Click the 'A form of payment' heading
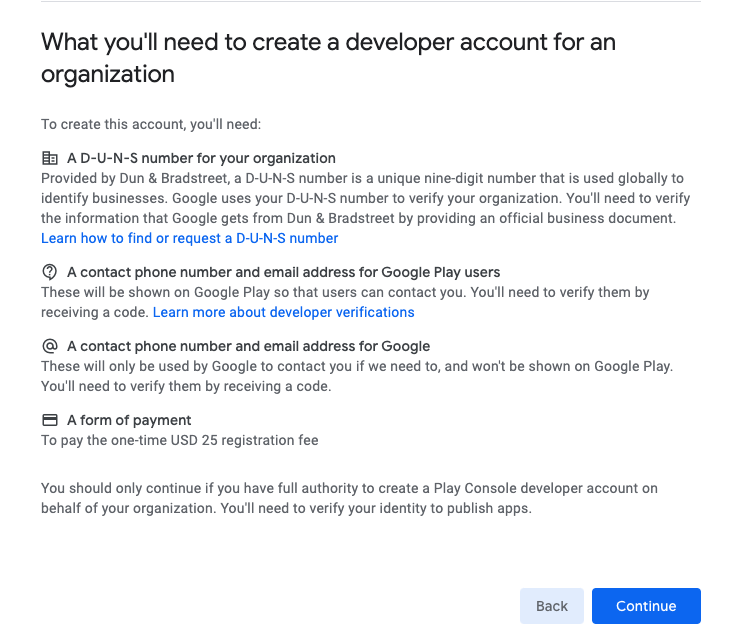 coord(129,420)
